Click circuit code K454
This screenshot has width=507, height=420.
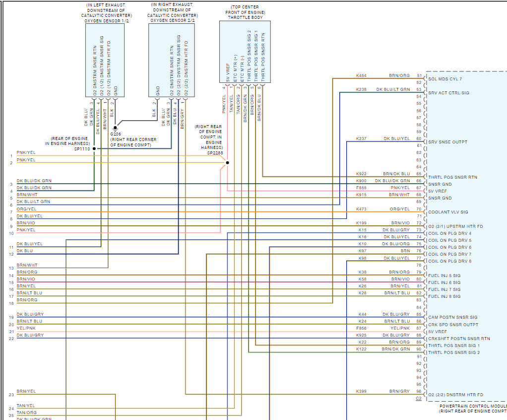click(361, 75)
